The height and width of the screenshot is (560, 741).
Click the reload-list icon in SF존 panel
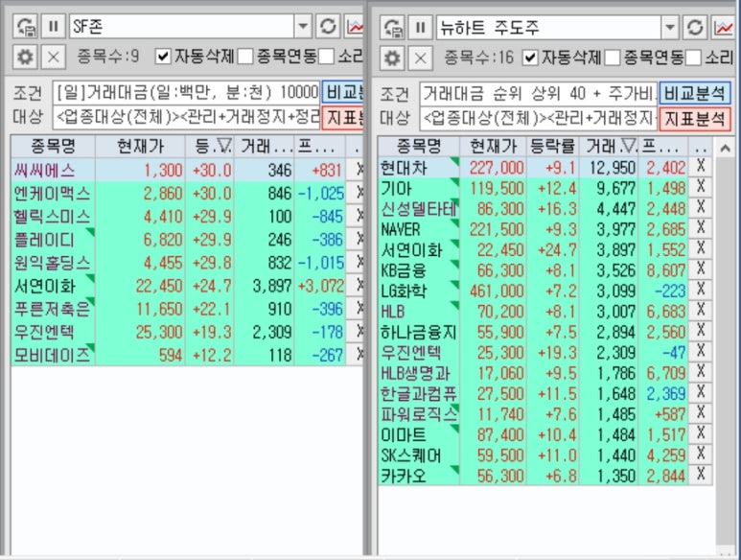(x=25, y=26)
